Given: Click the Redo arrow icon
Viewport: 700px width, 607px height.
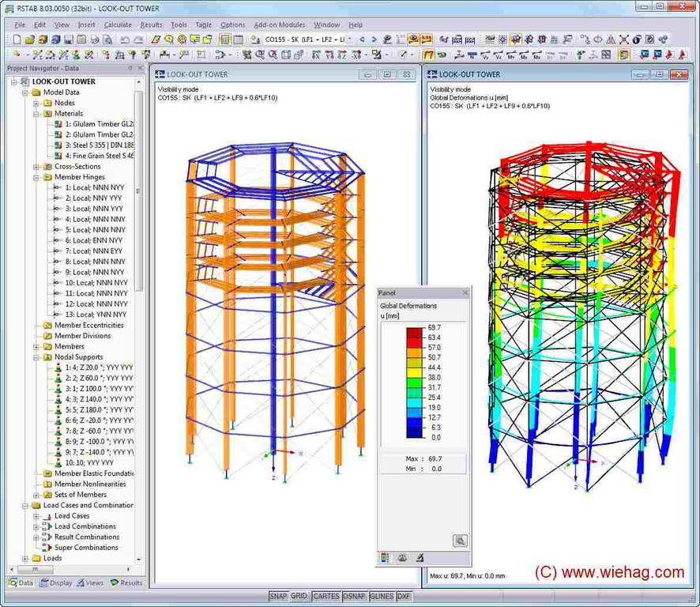Looking at the screenshot, I should [x=138, y=40].
